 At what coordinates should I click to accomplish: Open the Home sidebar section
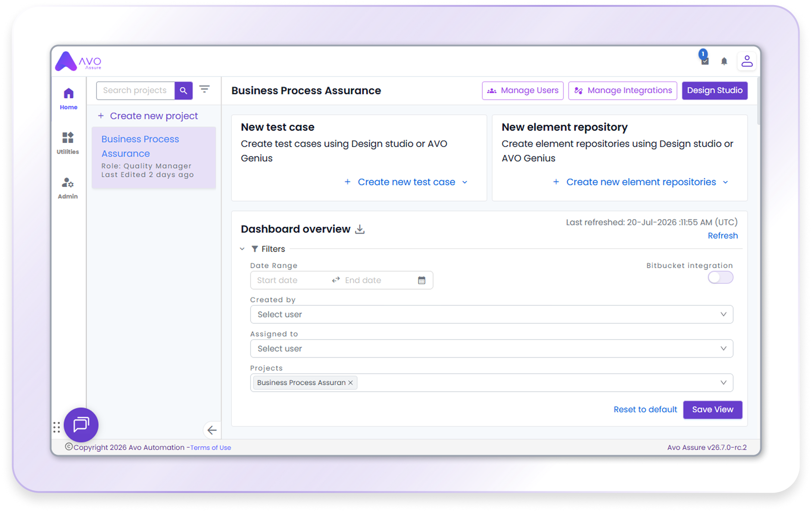click(x=69, y=99)
